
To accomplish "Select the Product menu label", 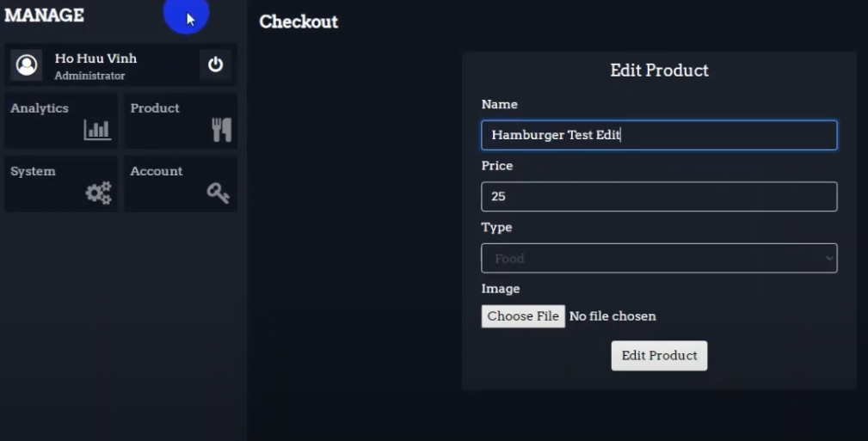I will (x=155, y=108).
